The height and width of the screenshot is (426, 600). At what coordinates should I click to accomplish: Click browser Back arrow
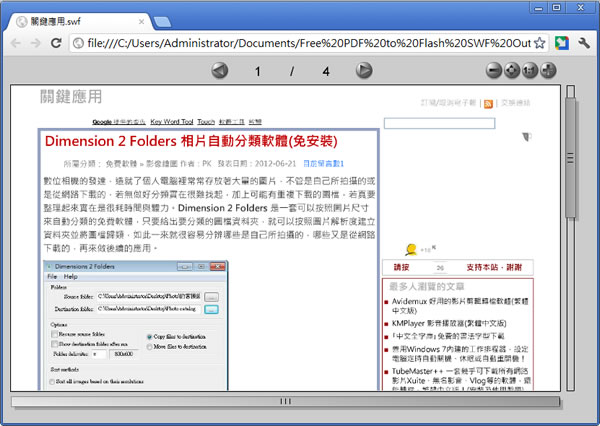16,43
